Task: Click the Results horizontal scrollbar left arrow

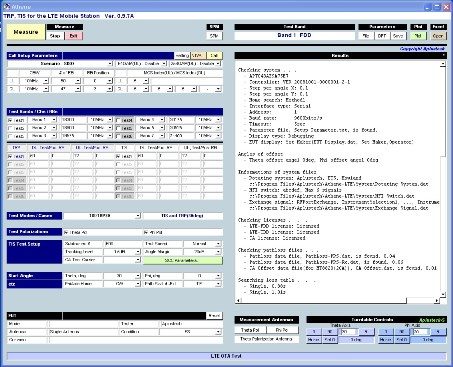Action: (238, 301)
